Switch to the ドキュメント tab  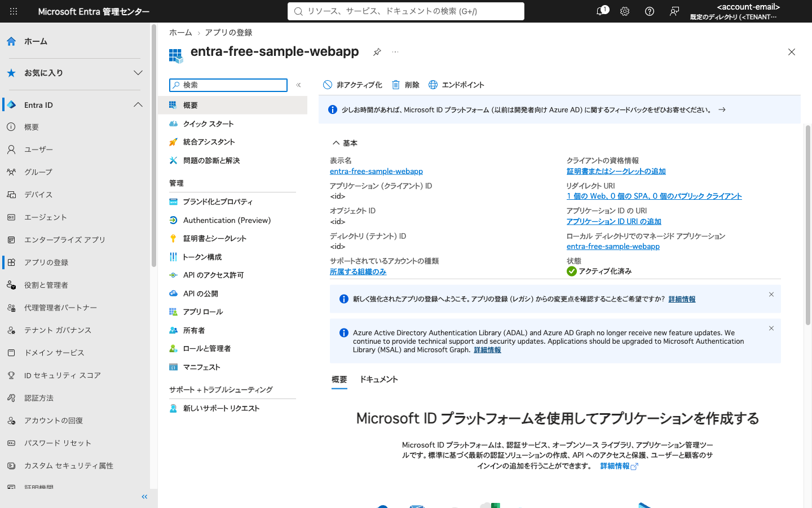click(379, 380)
